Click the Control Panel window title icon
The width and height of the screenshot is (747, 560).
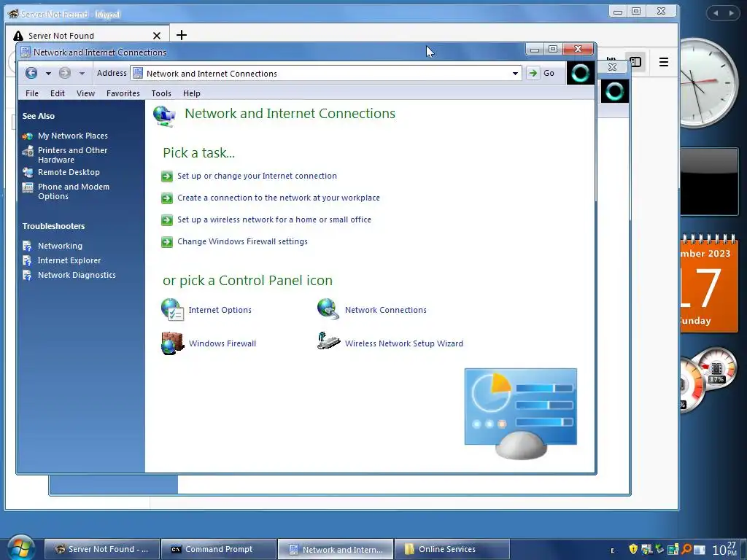(26, 52)
